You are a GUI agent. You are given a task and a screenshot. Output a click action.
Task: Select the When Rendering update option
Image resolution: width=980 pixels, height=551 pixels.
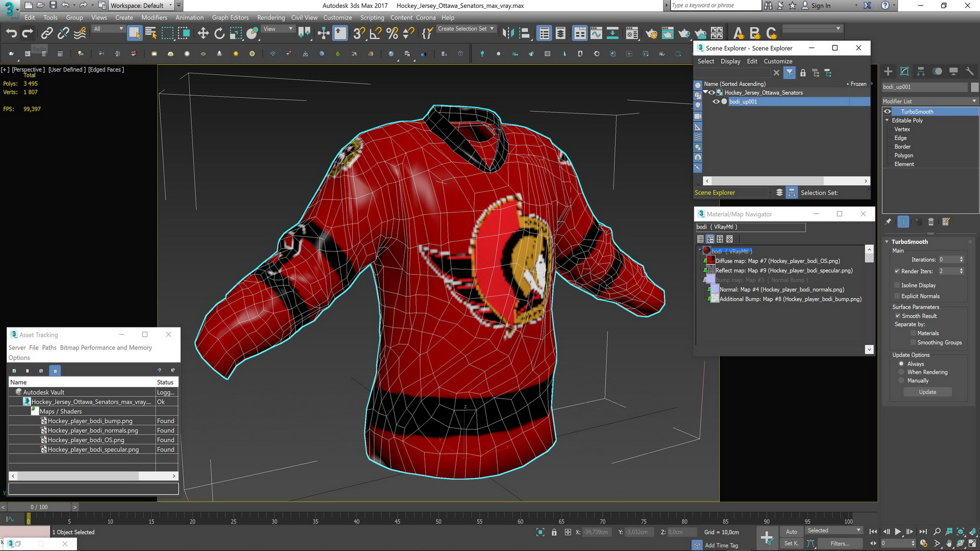pos(901,372)
